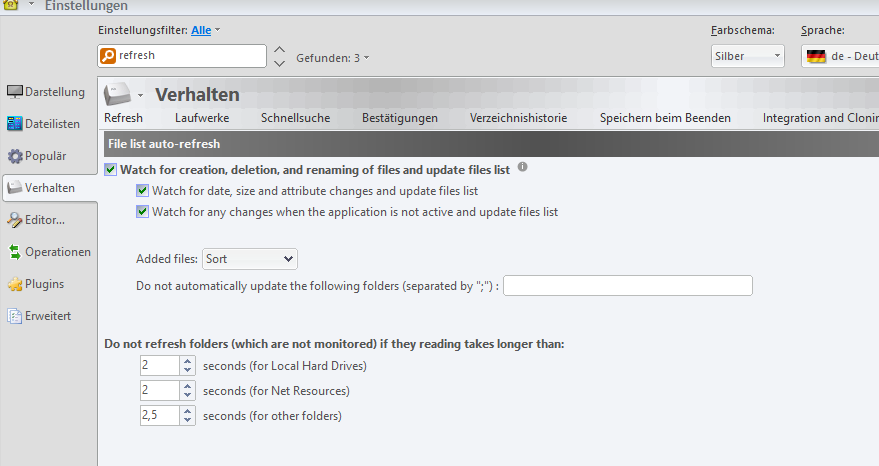The width and height of the screenshot is (879, 466).
Task: Click the info icon beside watch option
Action: coord(522,168)
